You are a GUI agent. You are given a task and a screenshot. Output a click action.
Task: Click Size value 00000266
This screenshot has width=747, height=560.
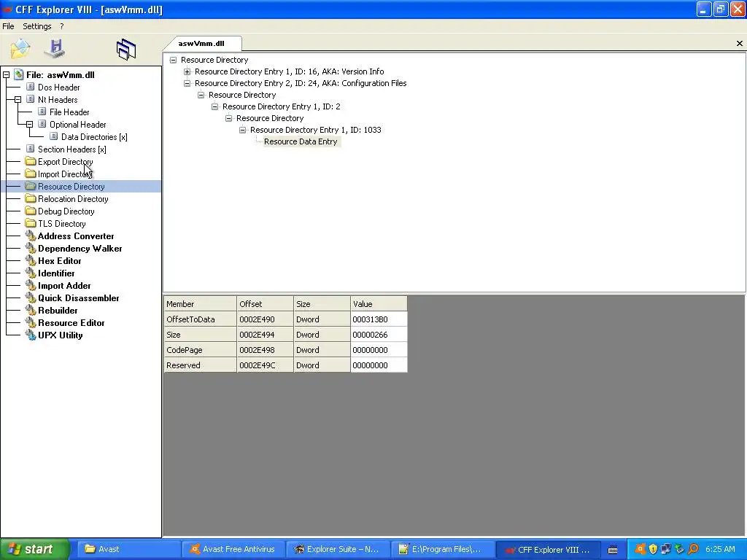[x=379, y=334]
